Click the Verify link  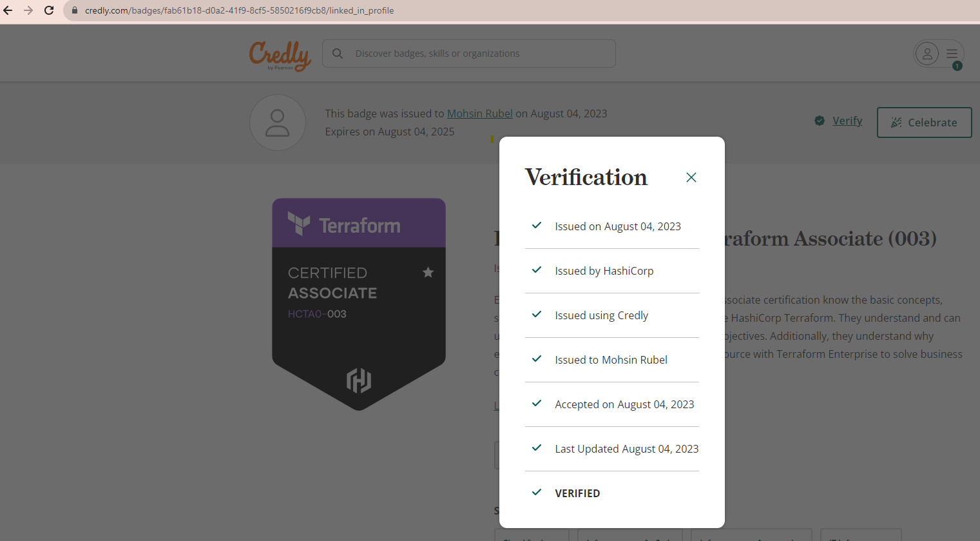coord(847,121)
